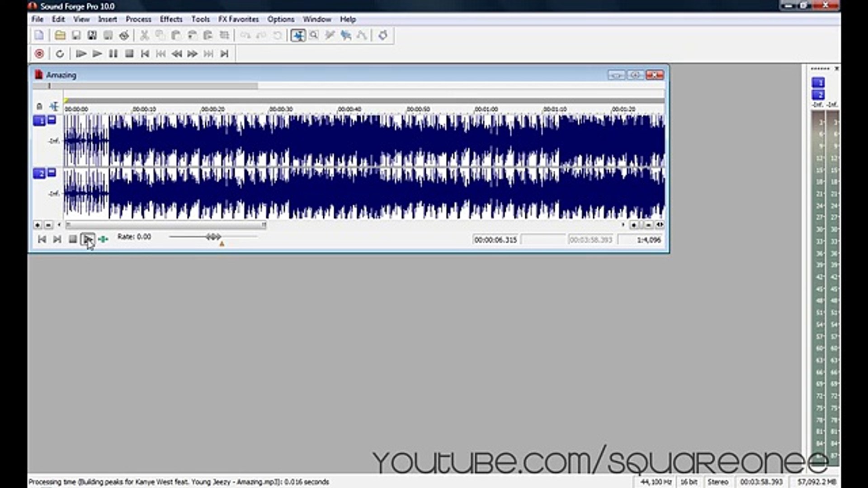Click the horizontal waveform scrollbar
The width and height of the screenshot is (868, 488).
165,225
